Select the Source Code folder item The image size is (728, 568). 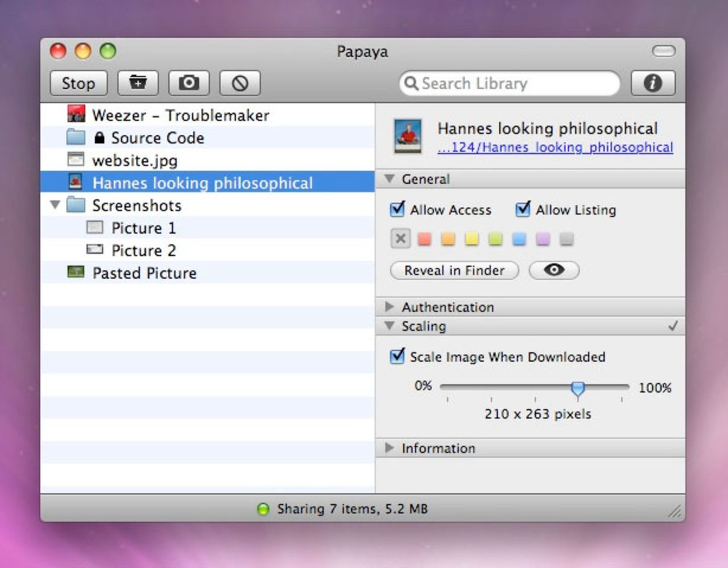157,138
